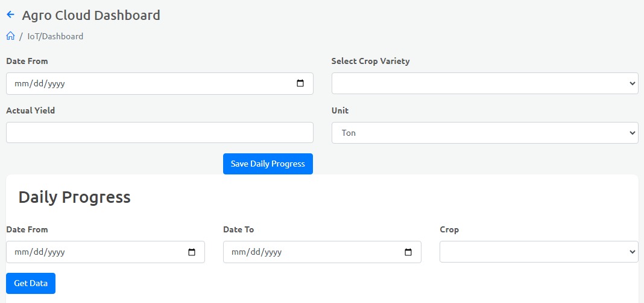644x303 pixels.
Task: Click the Daily Progress heading
Action: (x=74, y=197)
